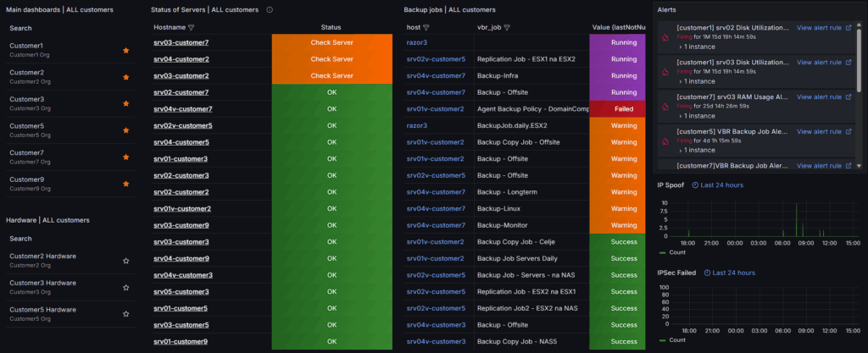The image size is (868, 353).
Task: Click clock icon on IP Spoof panel
Action: pos(696,185)
